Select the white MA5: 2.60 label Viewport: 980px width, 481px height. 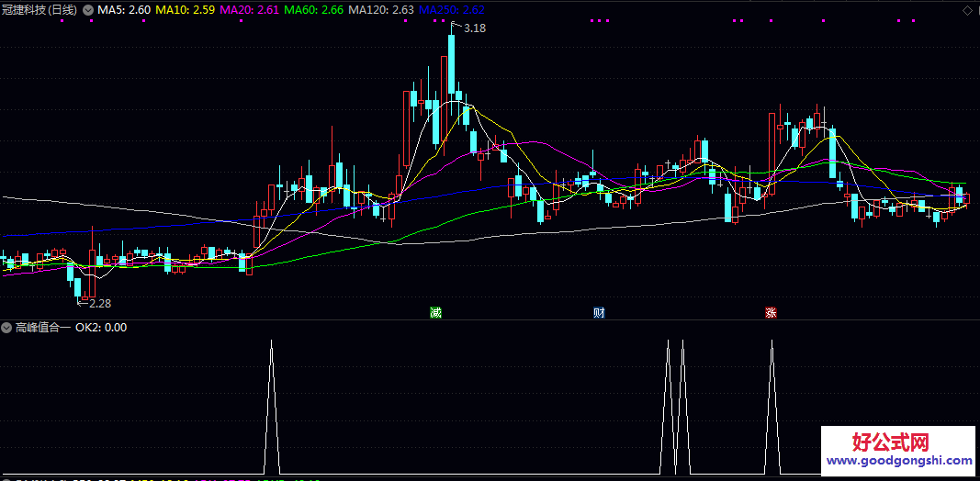(x=124, y=10)
